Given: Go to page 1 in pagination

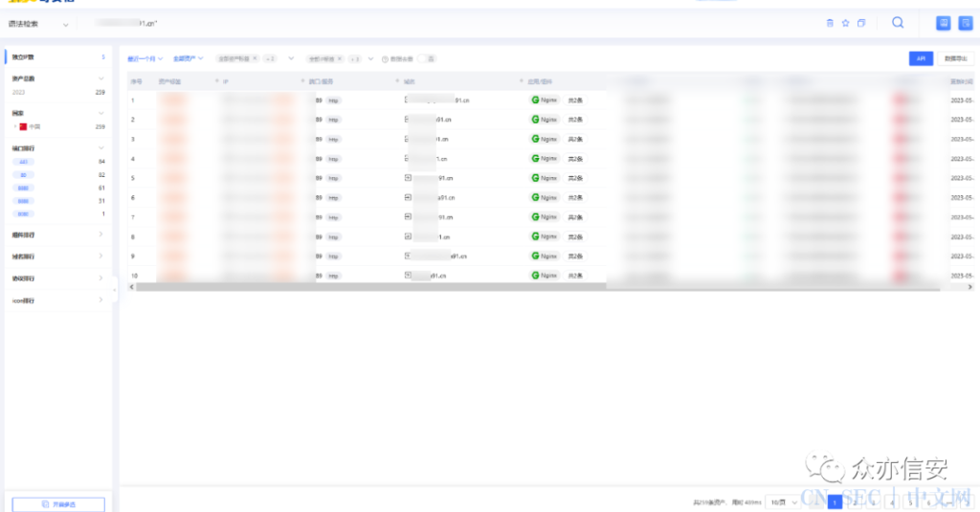Looking at the screenshot, I should click(835, 502).
